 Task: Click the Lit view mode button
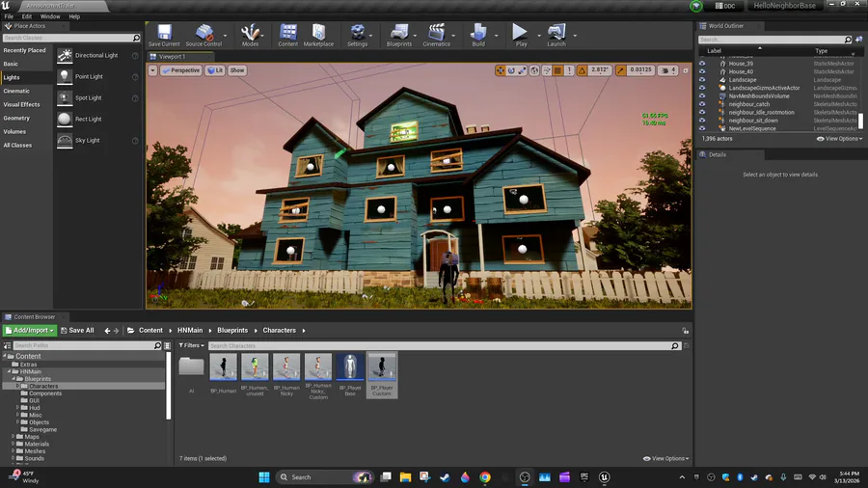pos(215,70)
